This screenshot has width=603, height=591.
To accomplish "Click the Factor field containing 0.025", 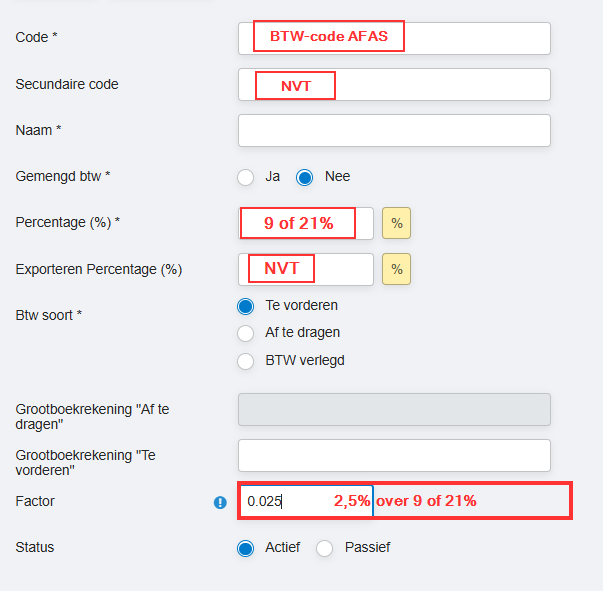I will pyautogui.click(x=306, y=501).
